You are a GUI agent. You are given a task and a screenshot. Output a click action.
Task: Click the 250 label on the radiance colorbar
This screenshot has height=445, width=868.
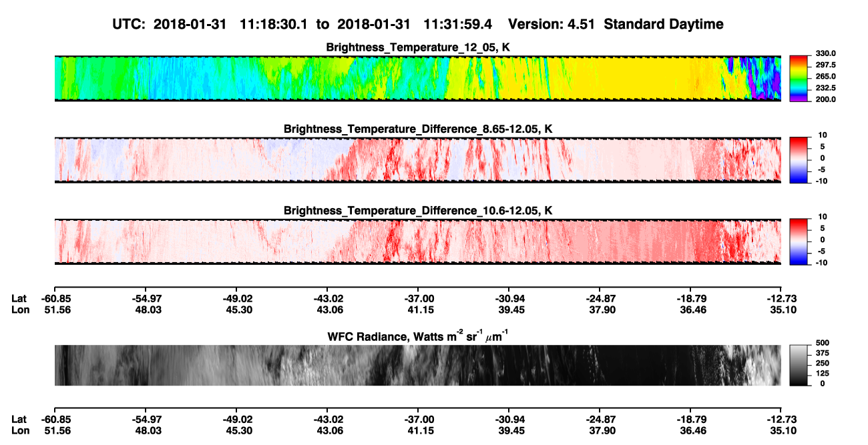coord(823,364)
